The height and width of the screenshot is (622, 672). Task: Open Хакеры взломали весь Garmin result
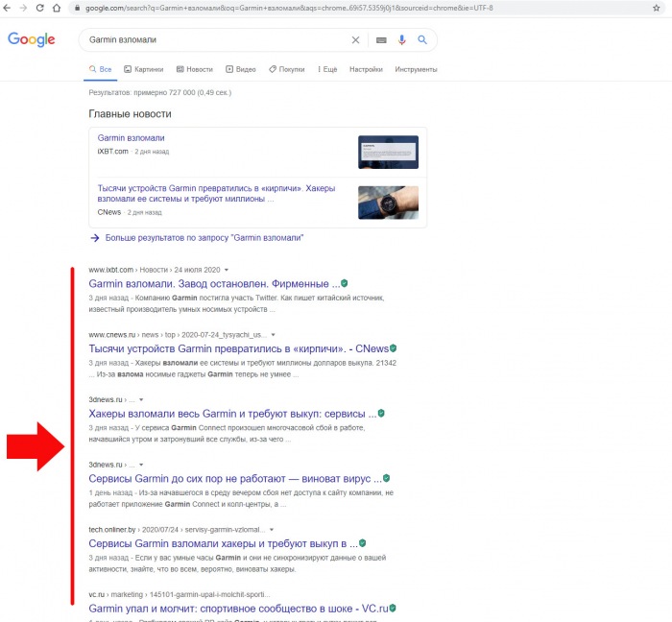pos(232,414)
